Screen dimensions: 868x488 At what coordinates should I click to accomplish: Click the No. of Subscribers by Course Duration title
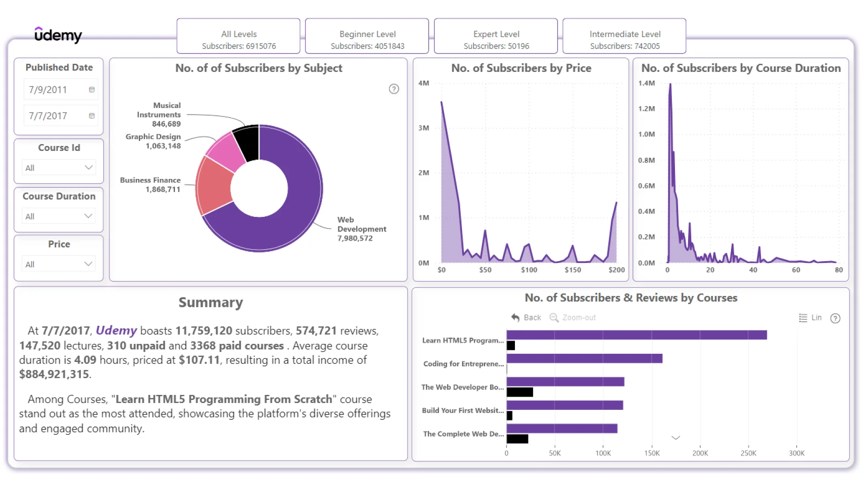[741, 68]
